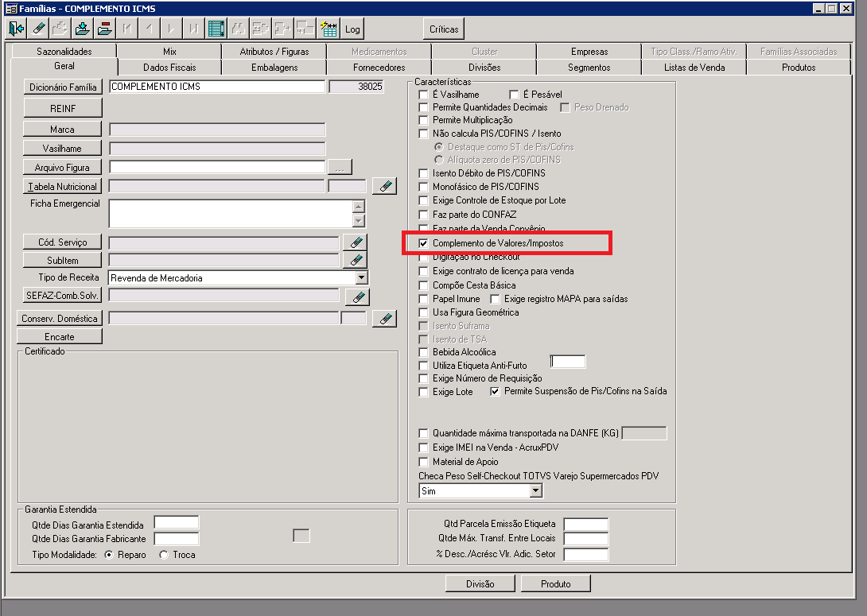This screenshot has width=867, height=616.
Task: Open the Log toolbar button
Action: pyautogui.click(x=352, y=29)
